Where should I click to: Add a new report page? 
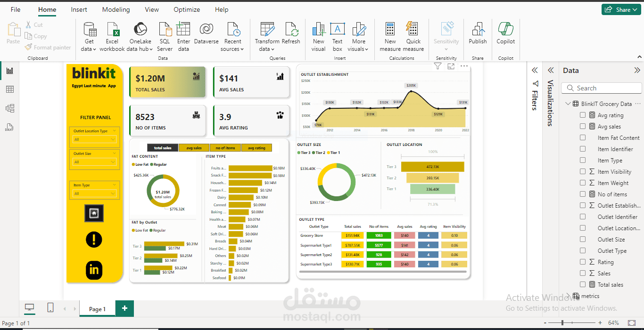pos(124,308)
